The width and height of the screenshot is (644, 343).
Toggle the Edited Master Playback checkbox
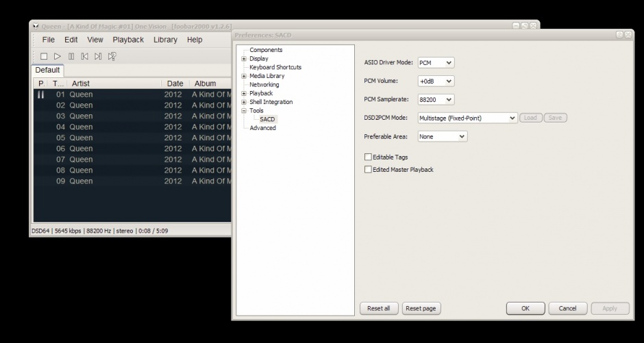[x=368, y=170]
